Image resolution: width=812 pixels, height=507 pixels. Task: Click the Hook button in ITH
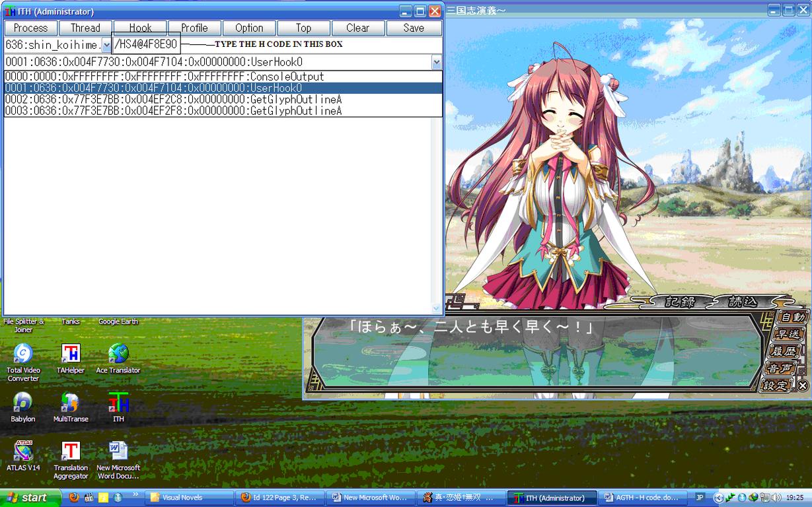tap(140, 28)
